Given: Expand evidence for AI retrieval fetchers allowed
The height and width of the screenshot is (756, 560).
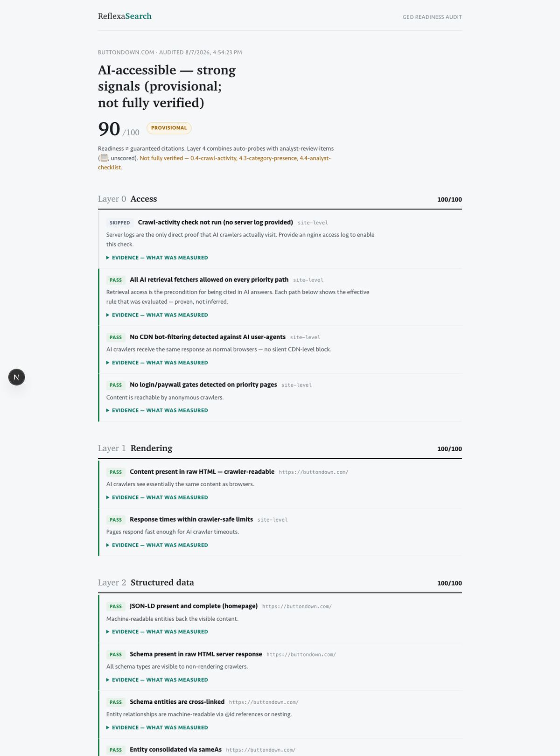Looking at the screenshot, I should click(x=157, y=315).
